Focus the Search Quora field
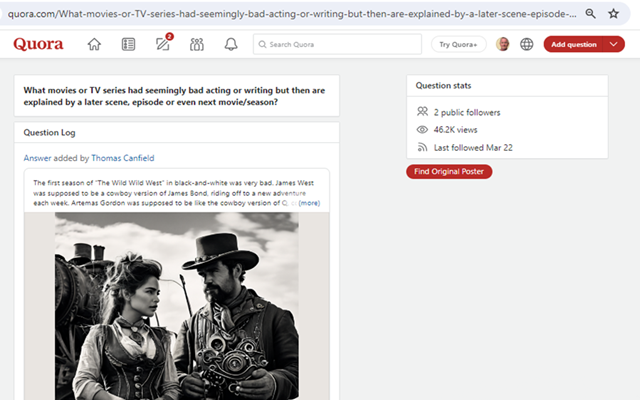Image resolution: width=640 pixels, height=400 pixels. click(337, 44)
